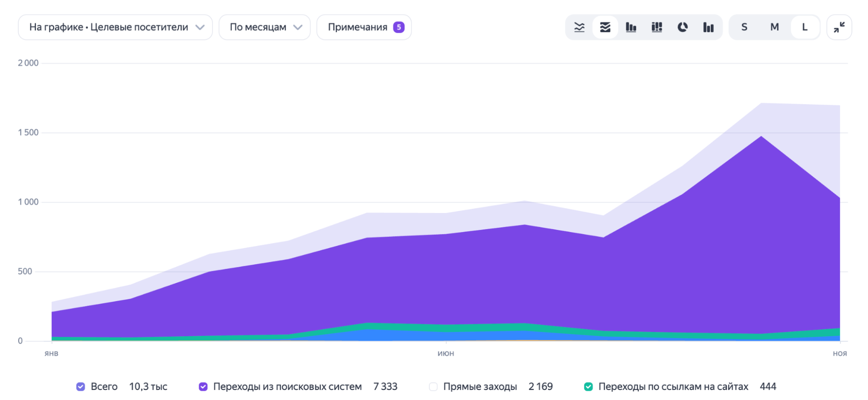Viewport: 868px width, 400px height.
Task: Select stacked area chart icon
Action: (x=605, y=27)
